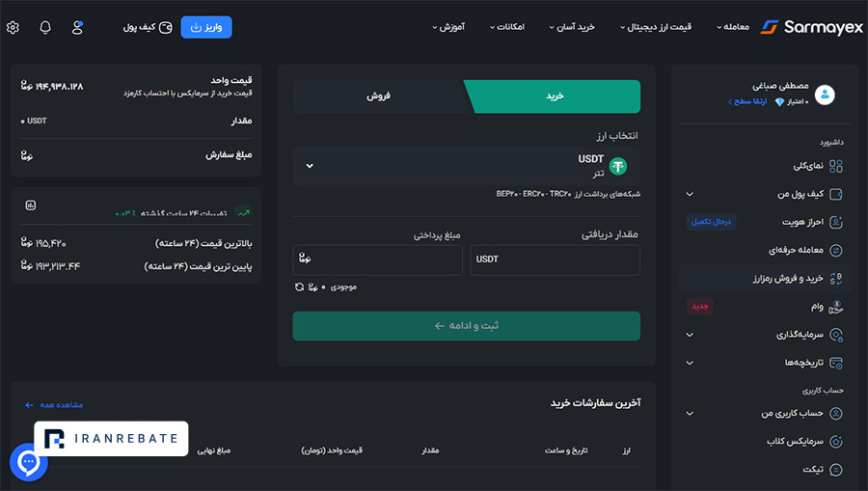
Task: Open chart icon in 24-hour changes card
Action: pyautogui.click(x=31, y=205)
